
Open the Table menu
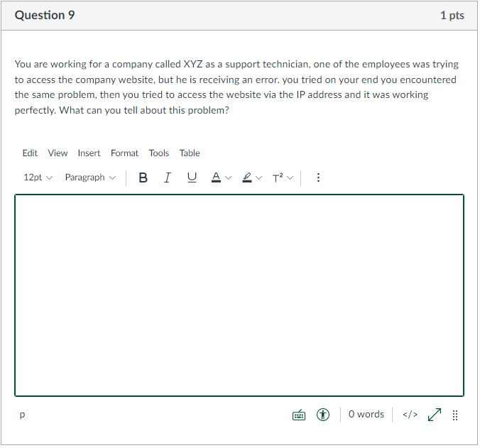[x=190, y=153]
